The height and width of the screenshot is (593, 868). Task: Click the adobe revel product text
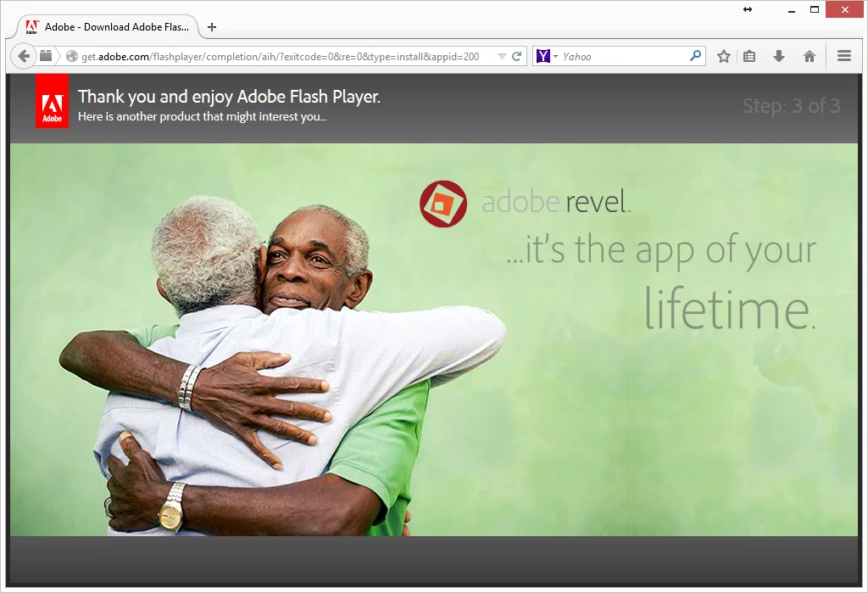pyautogui.click(x=556, y=202)
